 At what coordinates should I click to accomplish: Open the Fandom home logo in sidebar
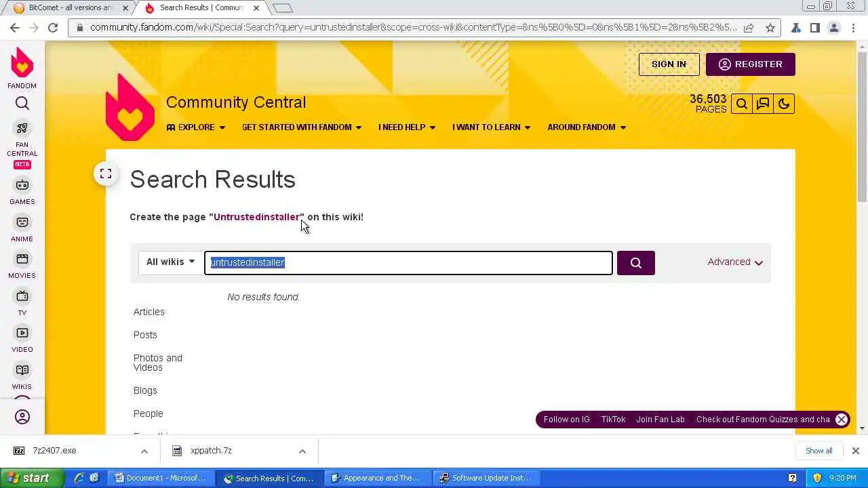point(22,68)
